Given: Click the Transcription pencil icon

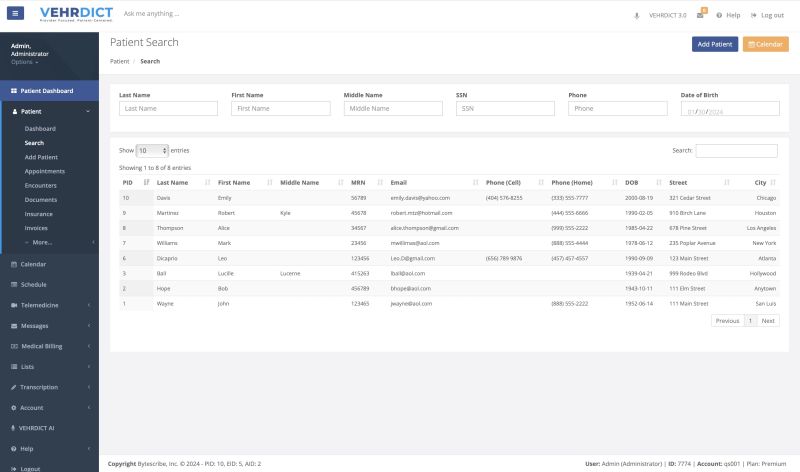Looking at the screenshot, I should pos(14,387).
